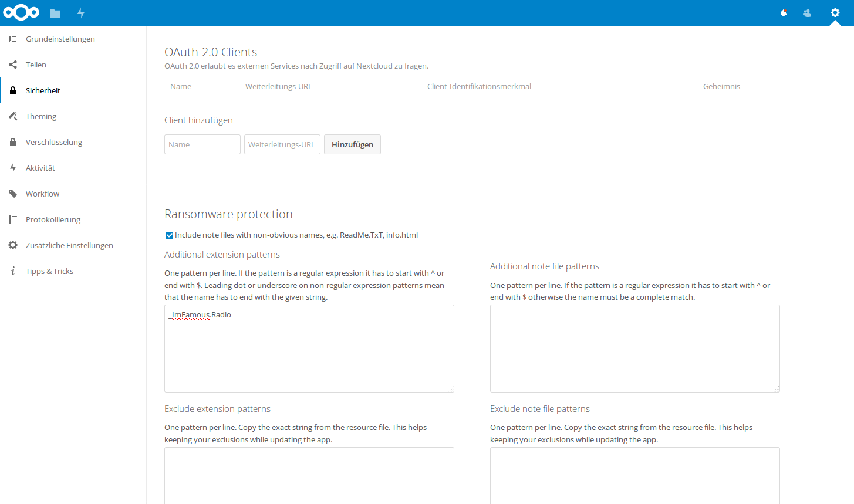Click the Additional note file patterns text area

634,349
